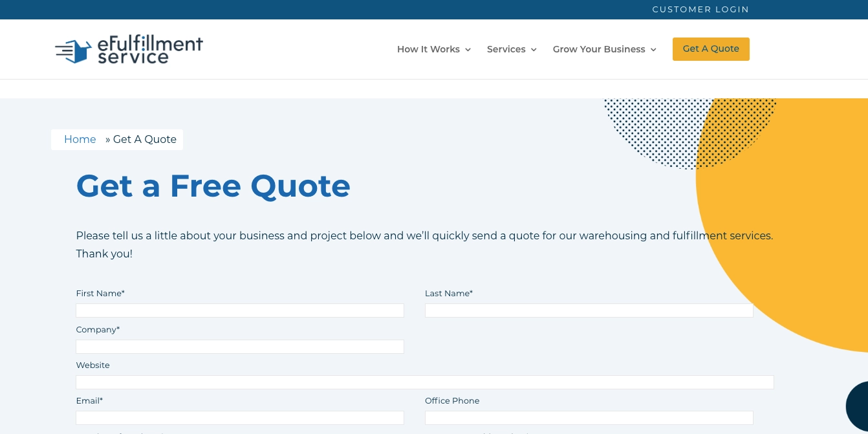This screenshot has width=868, height=434.
Task: Open the Services menu item
Action: pos(506,49)
